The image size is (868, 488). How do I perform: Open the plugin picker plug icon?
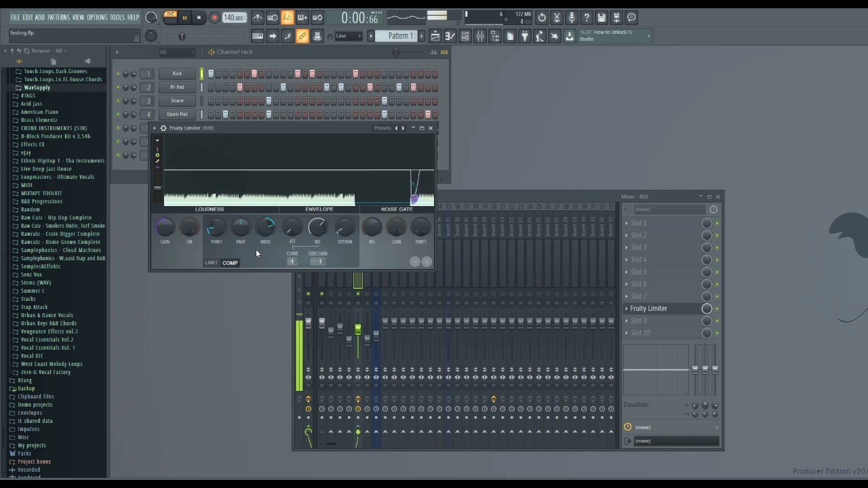click(x=525, y=36)
